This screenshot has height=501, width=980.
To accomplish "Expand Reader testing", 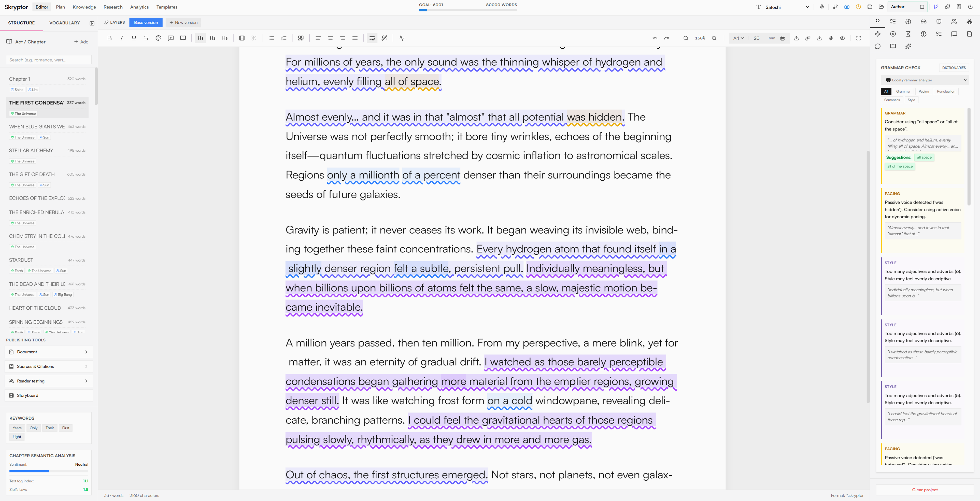I will pos(49,381).
